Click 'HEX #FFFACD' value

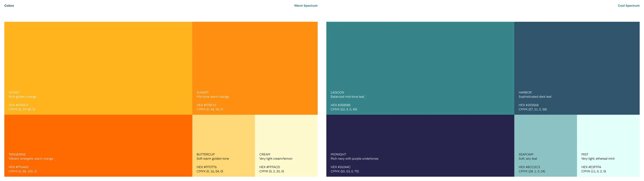click(x=270, y=167)
